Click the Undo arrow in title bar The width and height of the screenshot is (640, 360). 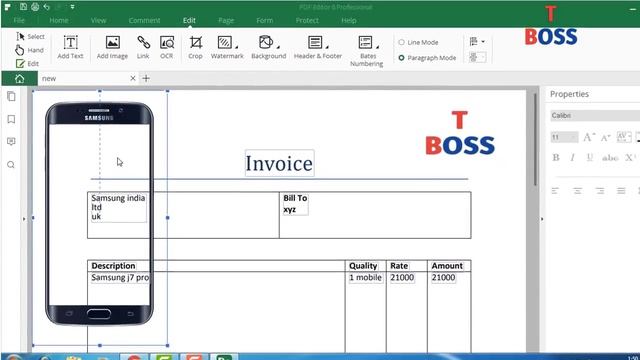[47, 7]
